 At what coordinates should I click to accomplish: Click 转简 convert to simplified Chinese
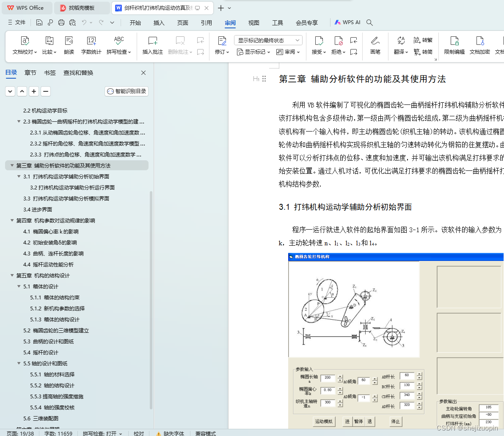pyautogui.click(x=423, y=52)
